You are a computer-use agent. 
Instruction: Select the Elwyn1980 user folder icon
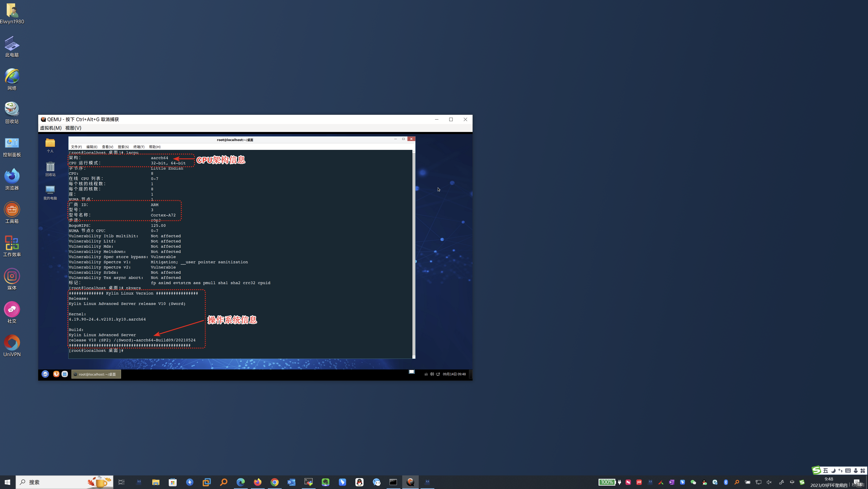click(x=12, y=14)
